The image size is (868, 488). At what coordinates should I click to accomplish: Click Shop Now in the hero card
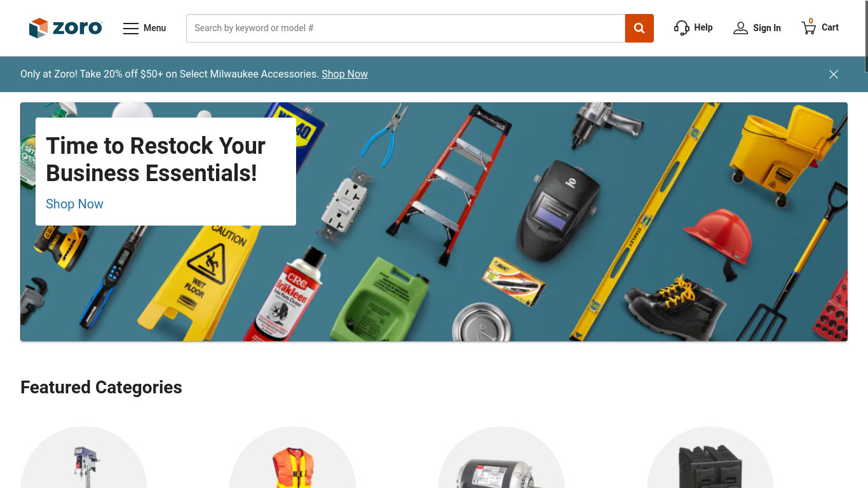coord(74,204)
